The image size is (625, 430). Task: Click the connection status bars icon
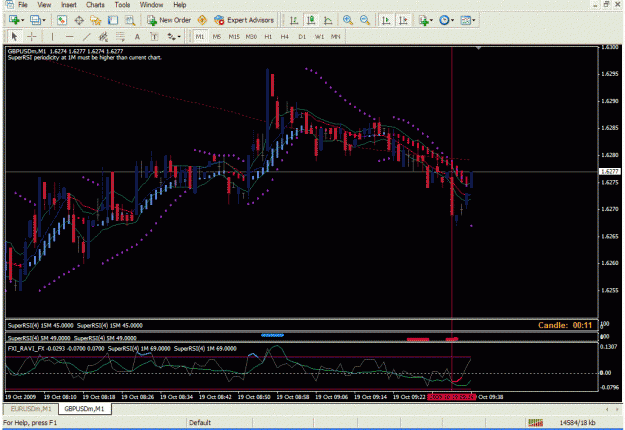click(x=535, y=422)
